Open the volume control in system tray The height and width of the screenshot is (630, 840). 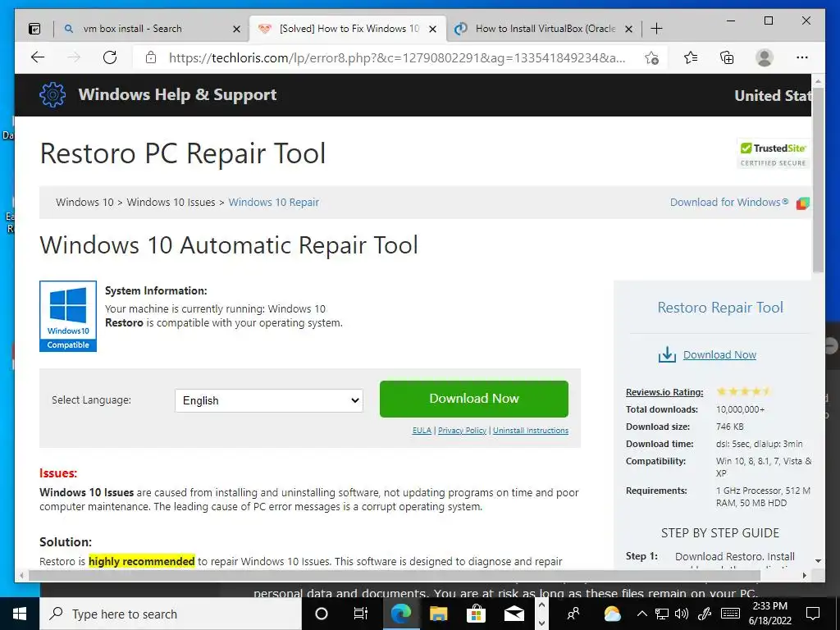pos(682,614)
